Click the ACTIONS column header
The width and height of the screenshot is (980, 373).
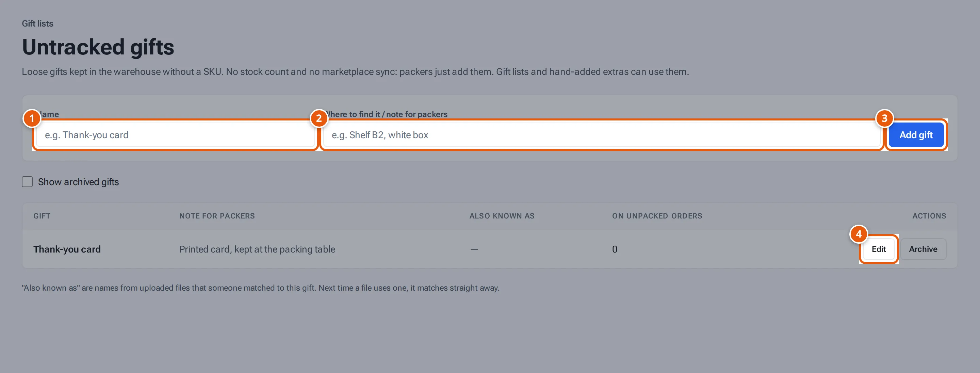(x=929, y=216)
